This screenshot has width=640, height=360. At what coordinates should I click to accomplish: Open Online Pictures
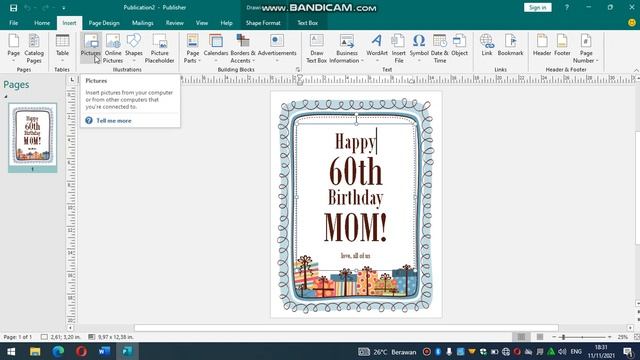(113, 48)
